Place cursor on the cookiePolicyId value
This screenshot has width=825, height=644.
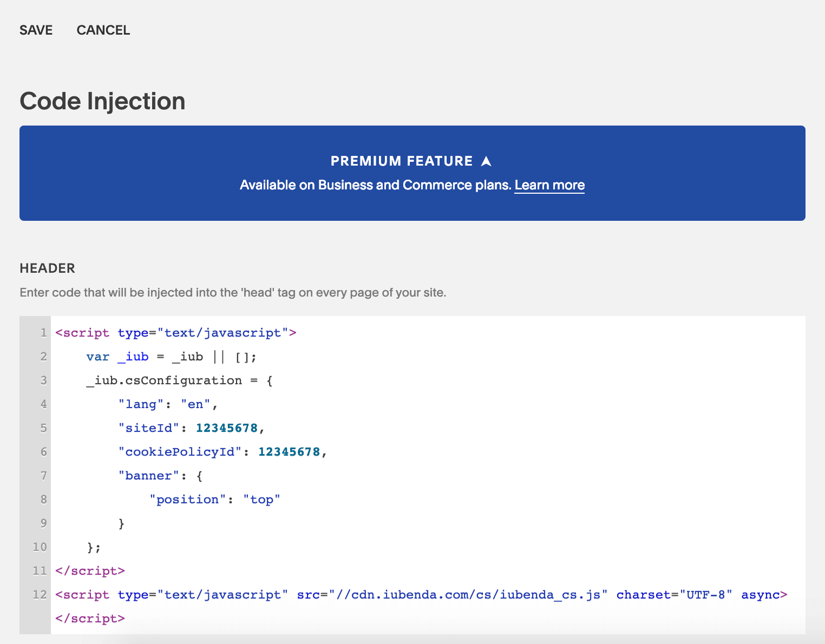(x=289, y=452)
